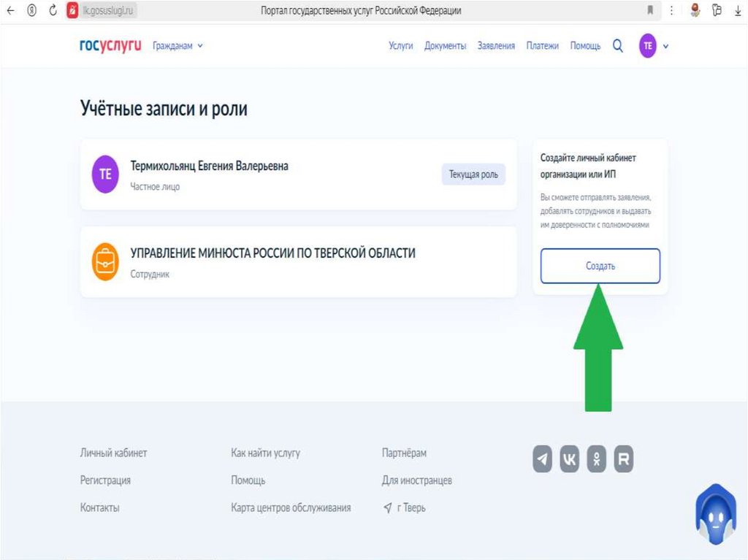748x560 pixels.
Task: Open the Личный кабинет footer link
Action: coord(113,453)
